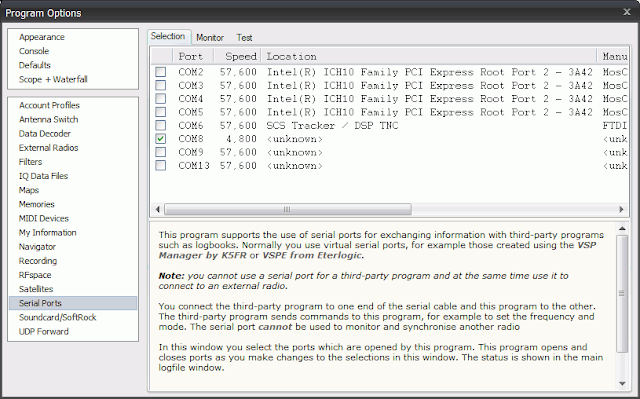Screen dimensions: 640x399
Task: Open the Test tab
Action: tap(244, 38)
